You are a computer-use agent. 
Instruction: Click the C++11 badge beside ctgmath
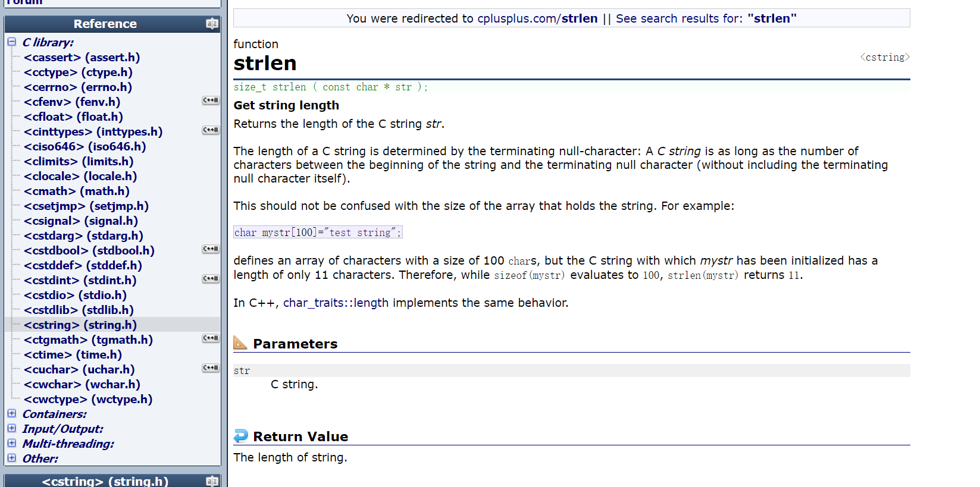pyautogui.click(x=211, y=338)
